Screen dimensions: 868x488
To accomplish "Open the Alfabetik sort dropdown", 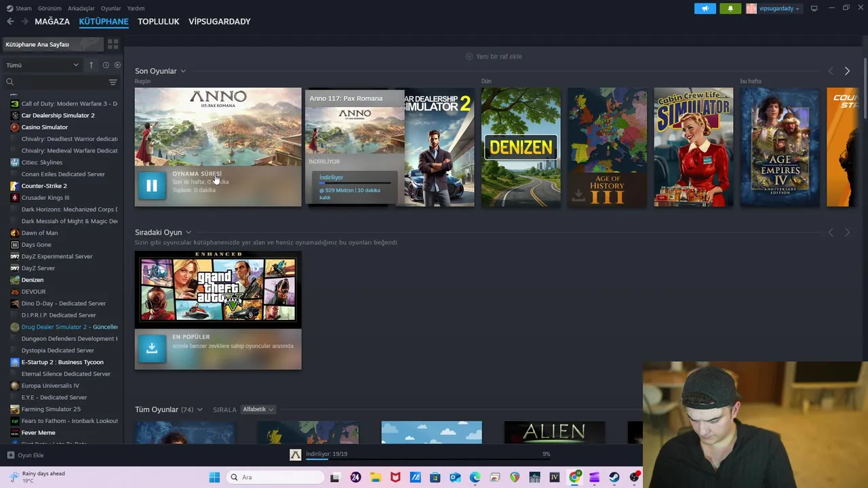I will (x=258, y=409).
